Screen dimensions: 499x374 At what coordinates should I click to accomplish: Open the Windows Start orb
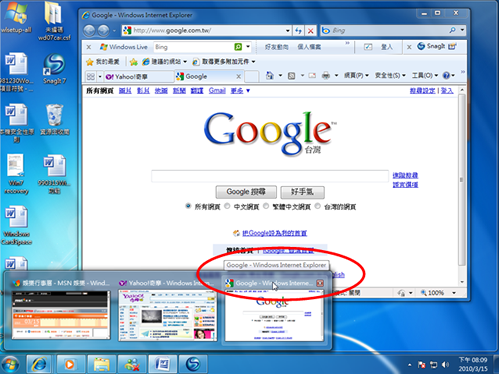coord(10,364)
